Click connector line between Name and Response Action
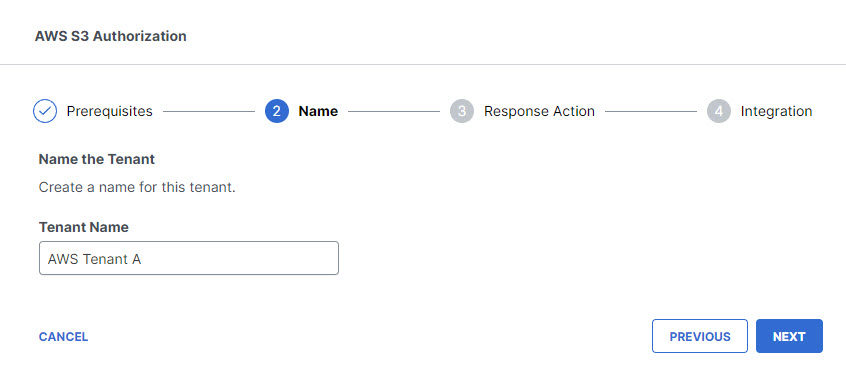This screenshot has height=378, width=846. tap(394, 112)
